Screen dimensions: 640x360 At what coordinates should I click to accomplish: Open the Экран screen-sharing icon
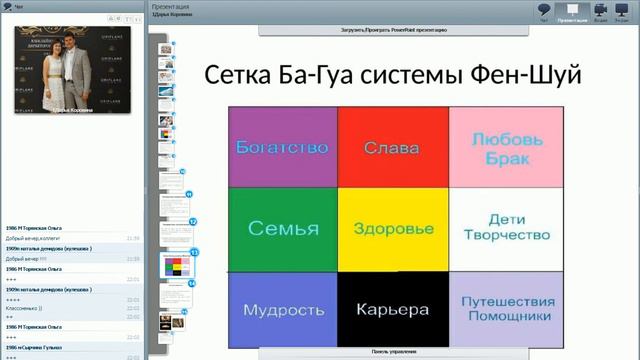(x=622, y=12)
